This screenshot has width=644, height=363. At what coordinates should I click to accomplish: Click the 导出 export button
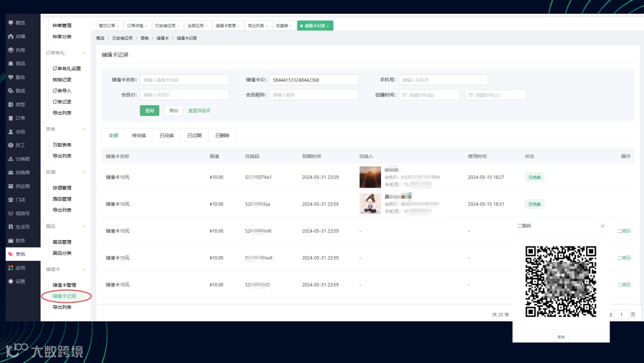pos(174,110)
